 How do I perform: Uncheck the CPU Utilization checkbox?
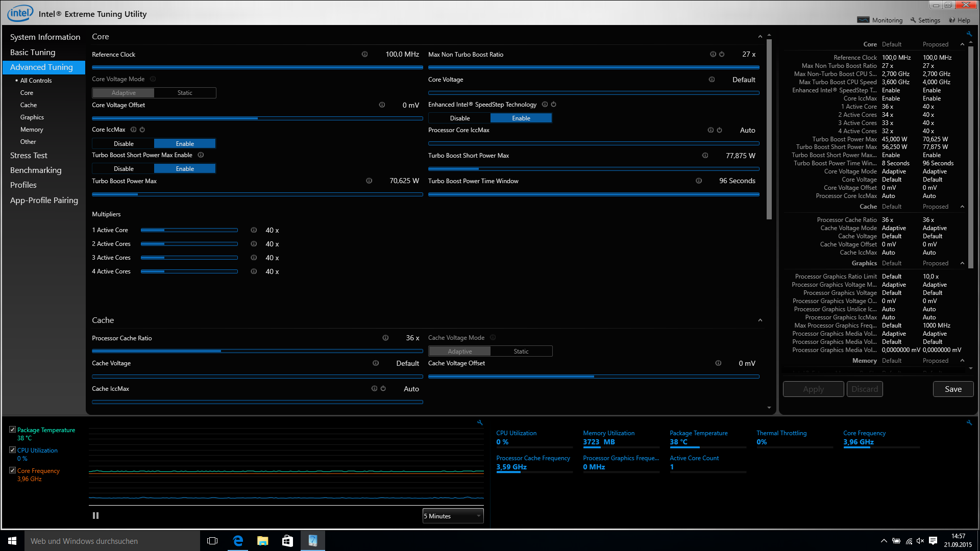pos(12,450)
